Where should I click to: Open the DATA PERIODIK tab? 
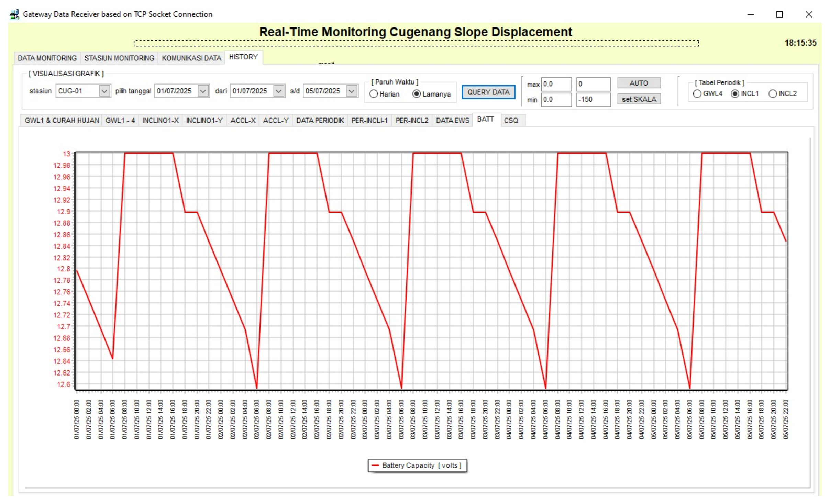click(x=320, y=121)
